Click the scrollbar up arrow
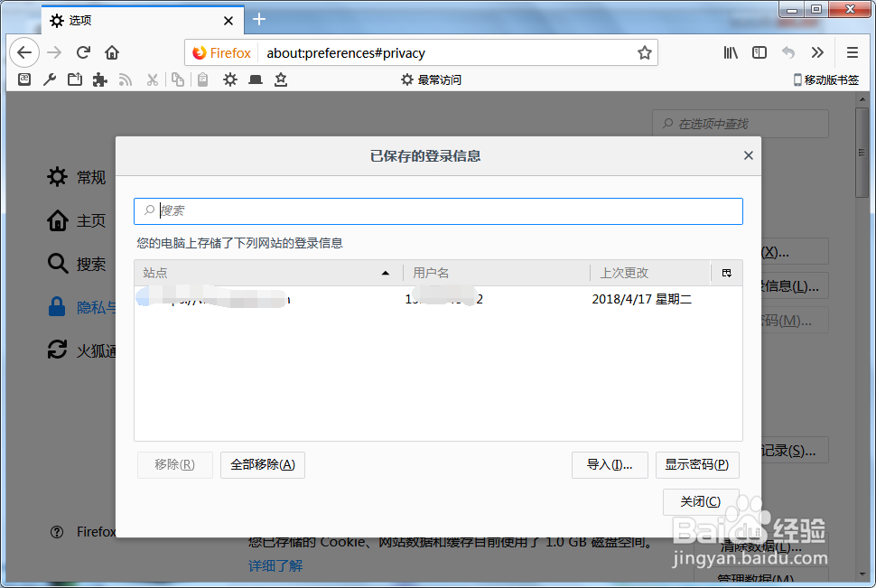Viewport: 876px width, 588px height. (862, 99)
